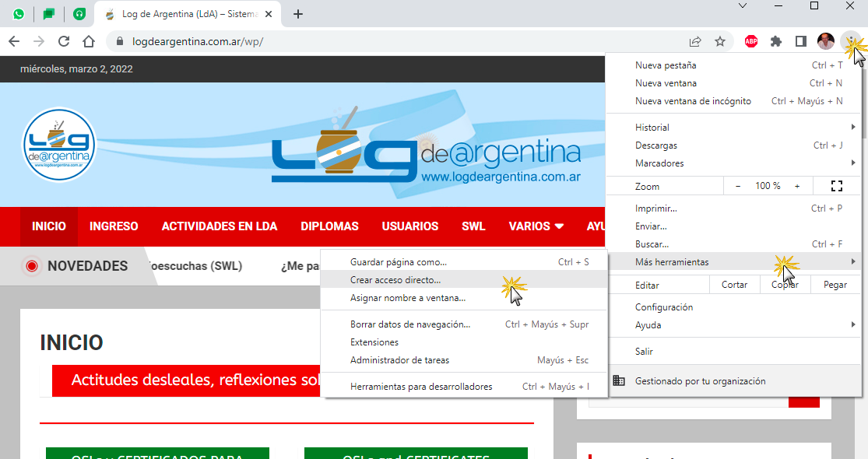Viewport: 868px width, 459px height.
Task: Open Descargas
Action: coord(734,145)
